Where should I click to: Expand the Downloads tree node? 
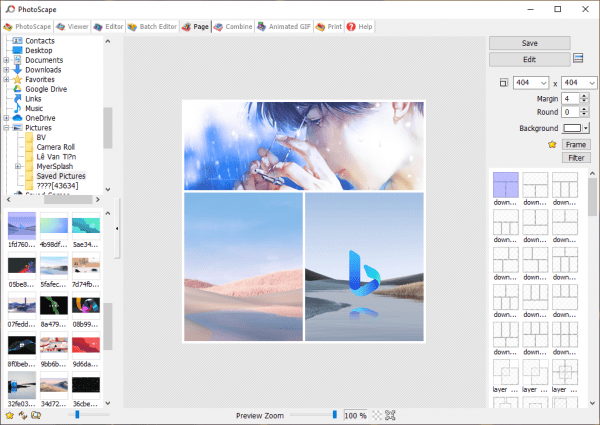[x=6, y=70]
